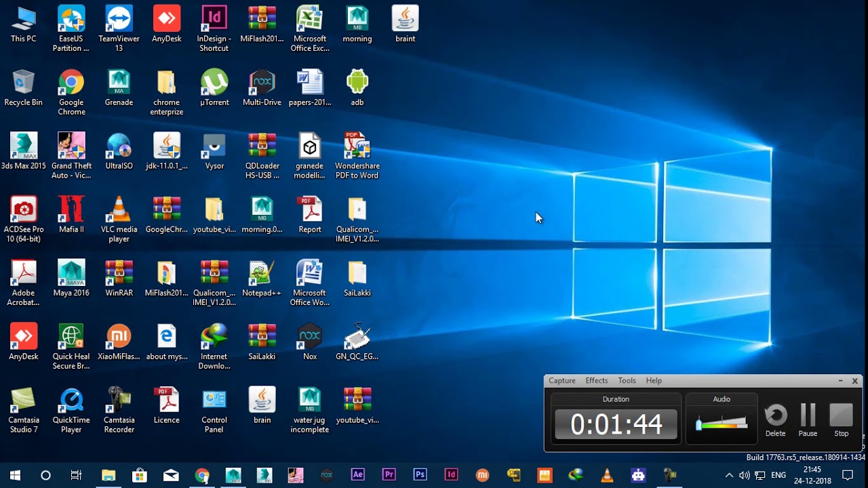Open the Capture menu in Camtasia Recorder
The height and width of the screenshot is (488, 868).
[562, 381]
